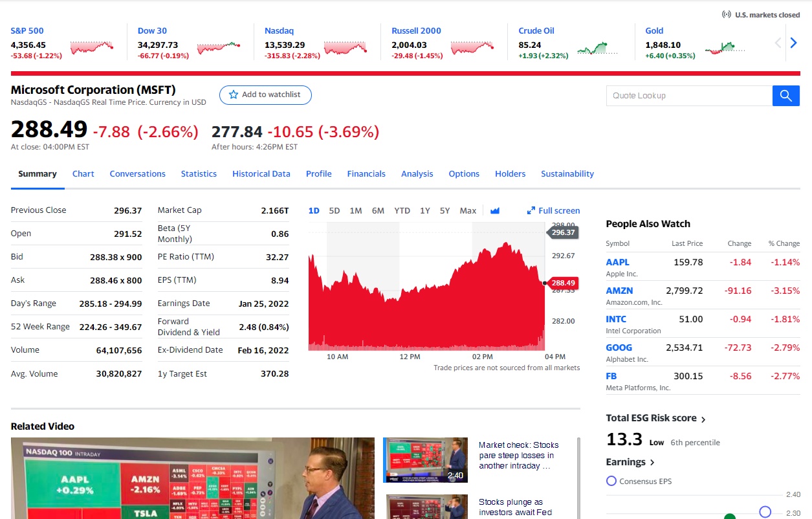Select the YTD chart range
Viewport: 812px width, 519px height.
[402, 210]
